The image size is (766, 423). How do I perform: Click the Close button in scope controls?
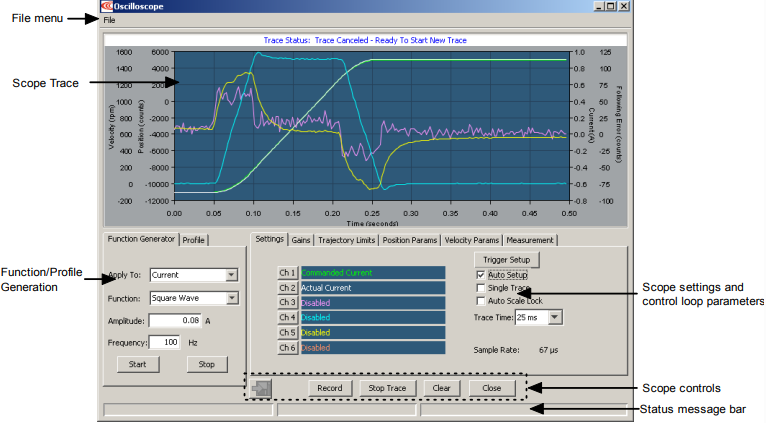click(491, 388)
